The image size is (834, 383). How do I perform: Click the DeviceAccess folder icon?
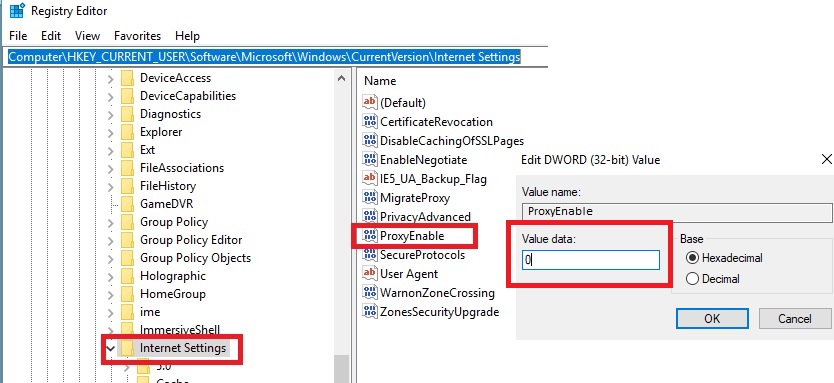(x=127, y=78)
